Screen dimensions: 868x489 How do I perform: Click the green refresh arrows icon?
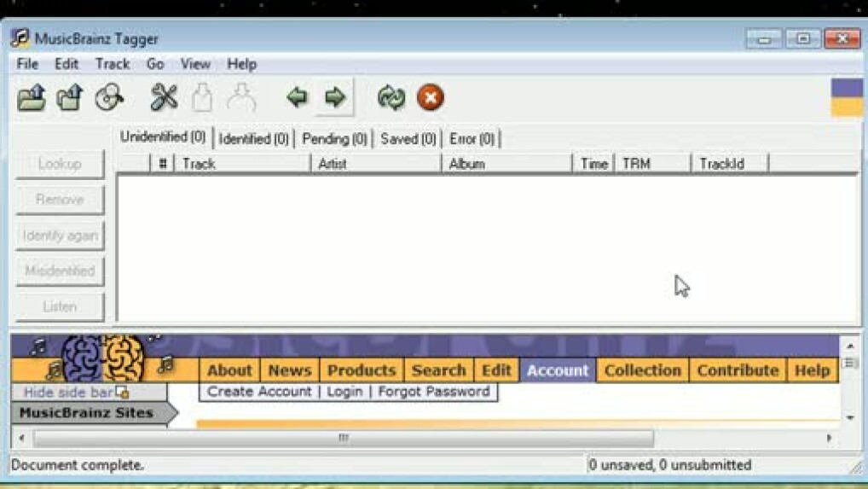pos(391,98)
